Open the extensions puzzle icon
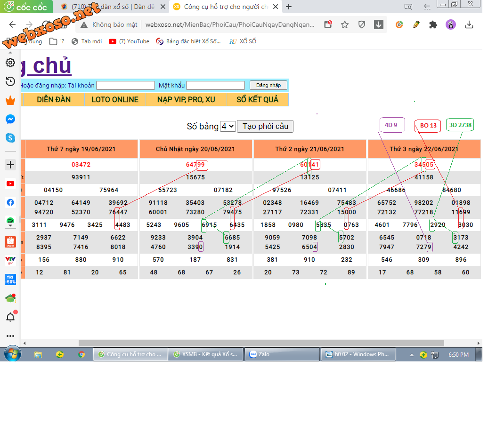Viewport: 488px width, 448px height. pyautogui.click(x=433, y=25)
